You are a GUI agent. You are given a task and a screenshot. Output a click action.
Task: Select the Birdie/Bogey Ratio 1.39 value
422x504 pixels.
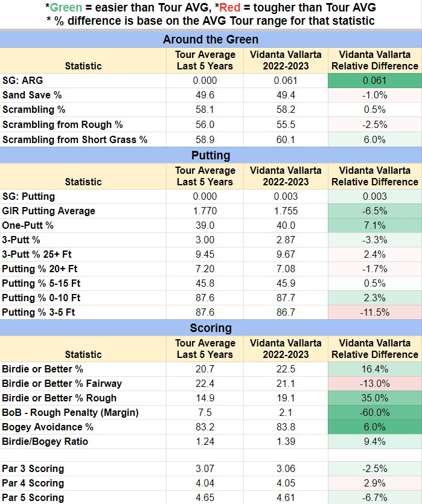click(x=286, y=441)
